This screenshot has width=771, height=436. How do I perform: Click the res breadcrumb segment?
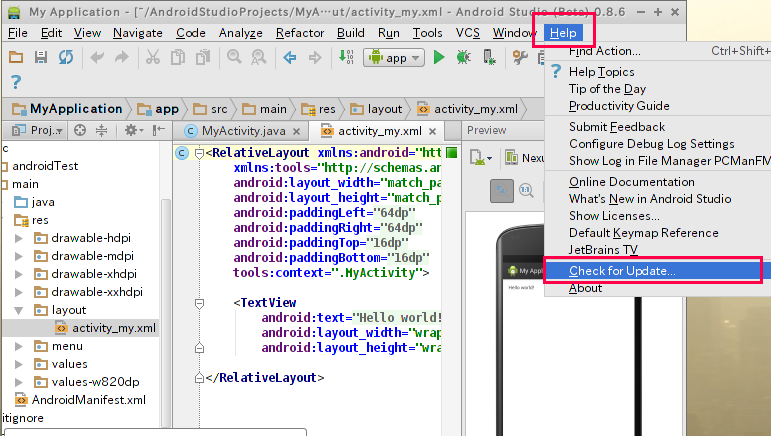pyautogui.click(x=319, y=109)
